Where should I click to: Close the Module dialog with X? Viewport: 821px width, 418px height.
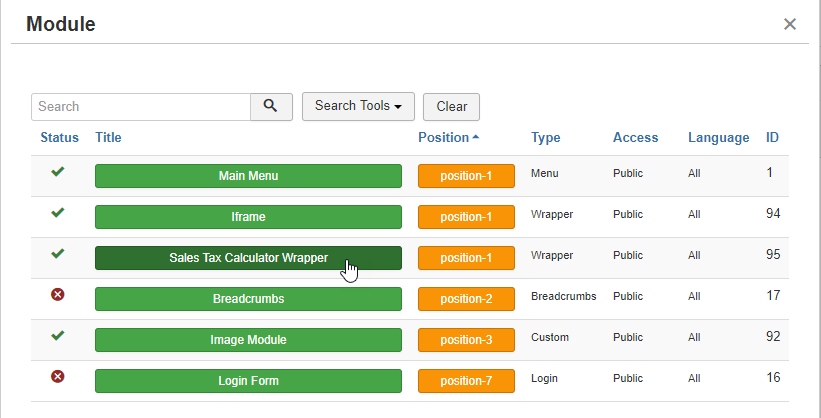[x=790, y=24]
